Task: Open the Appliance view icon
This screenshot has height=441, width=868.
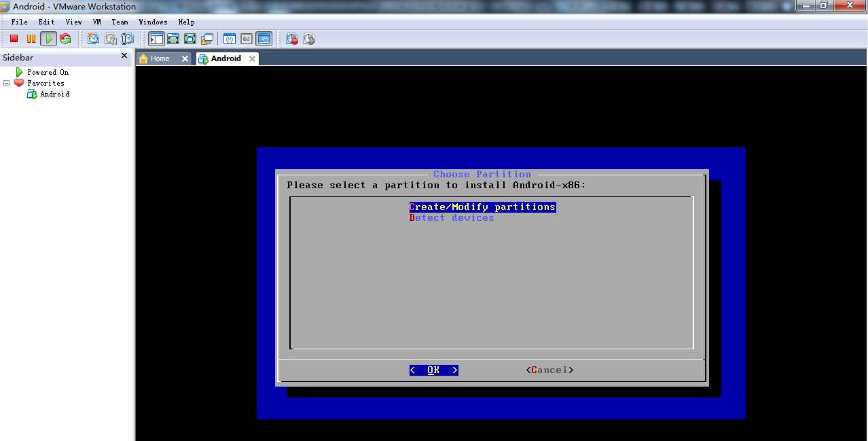Action: point(247,39)
